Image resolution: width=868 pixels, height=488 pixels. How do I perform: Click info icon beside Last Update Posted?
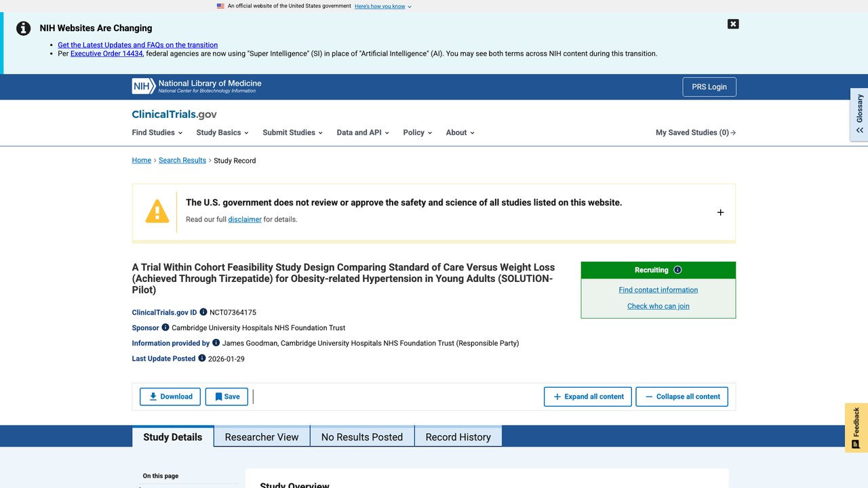(x=202, y=358)
